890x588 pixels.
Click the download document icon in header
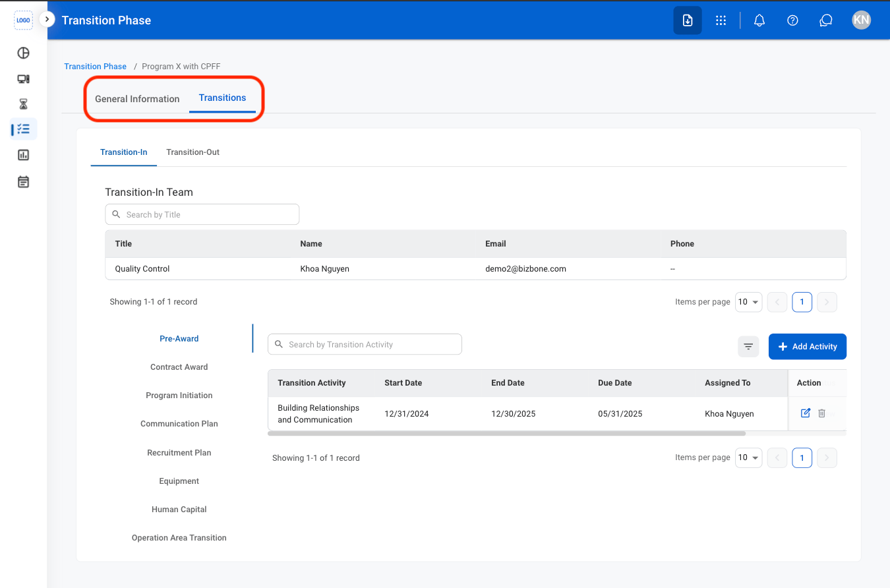click(688, 20)
